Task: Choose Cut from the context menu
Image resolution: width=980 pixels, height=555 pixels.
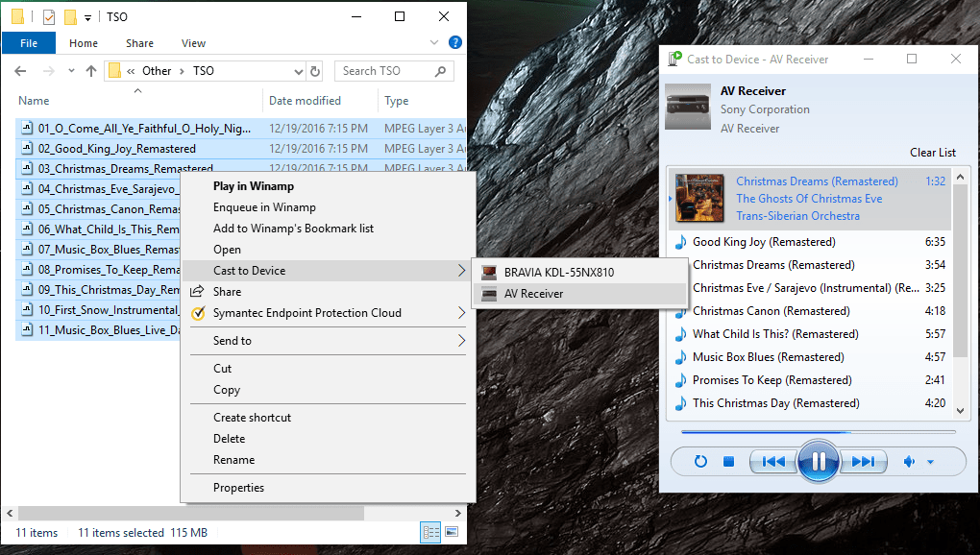Action: coord(222,369)
